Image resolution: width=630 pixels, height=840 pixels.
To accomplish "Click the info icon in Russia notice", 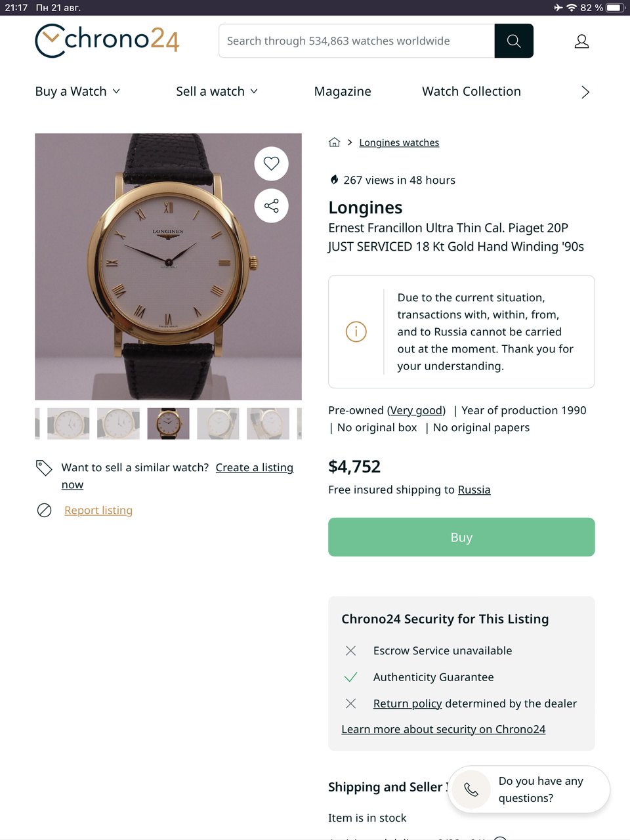I will point(356,331).
